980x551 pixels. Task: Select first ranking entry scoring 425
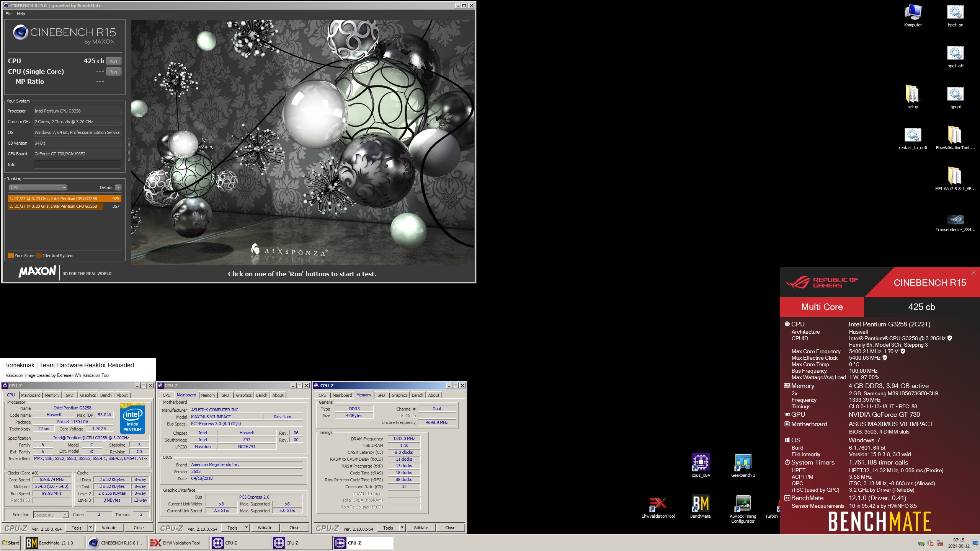point(64,199)
